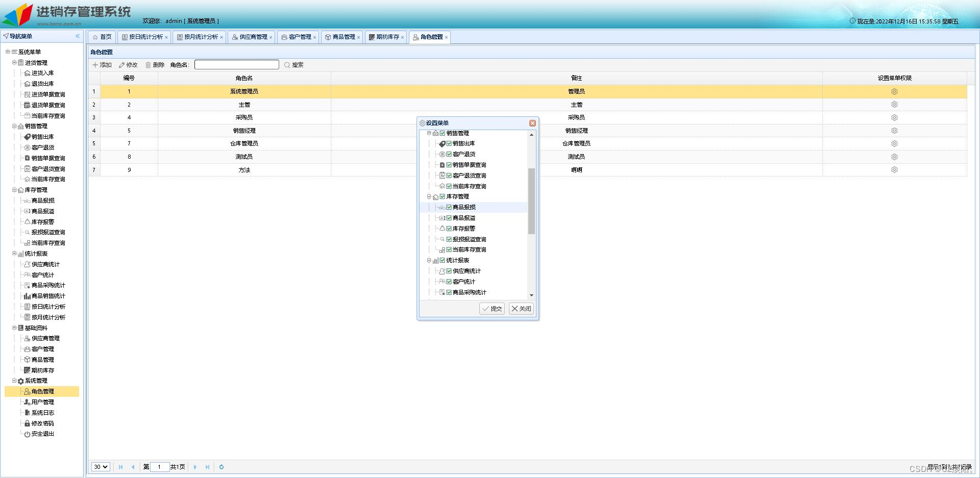Click the search magnifier icon
Image resolution: width=980 pixels, height=478 pixels.
pos(287,65)
